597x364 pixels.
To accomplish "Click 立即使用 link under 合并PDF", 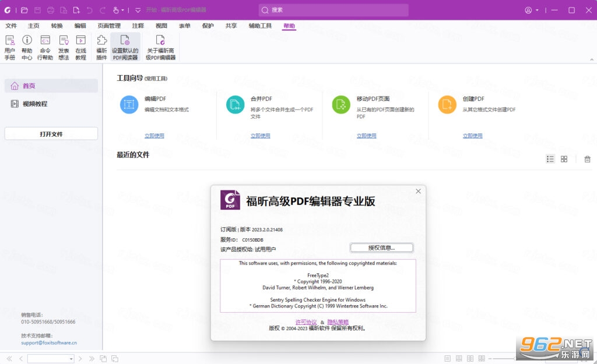I will tap(261, 136).
